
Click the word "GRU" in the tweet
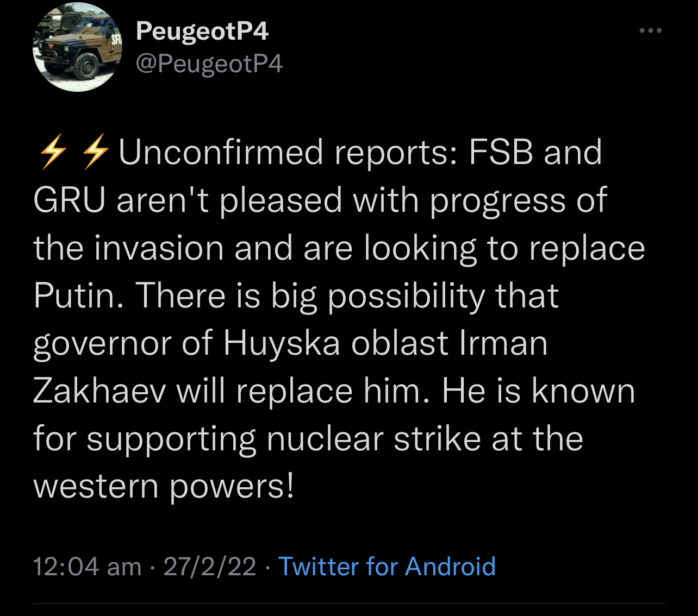pyautogui.click(x=68, y=200)
